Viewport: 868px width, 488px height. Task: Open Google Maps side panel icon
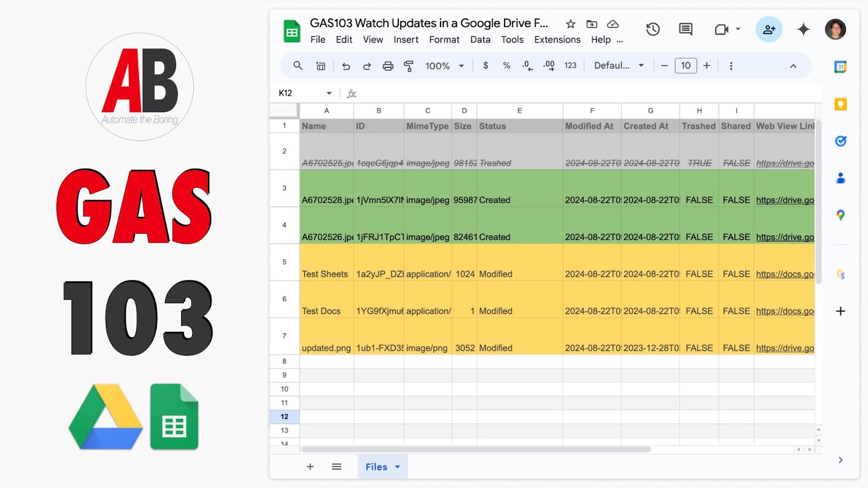click(x=840, y=215)
